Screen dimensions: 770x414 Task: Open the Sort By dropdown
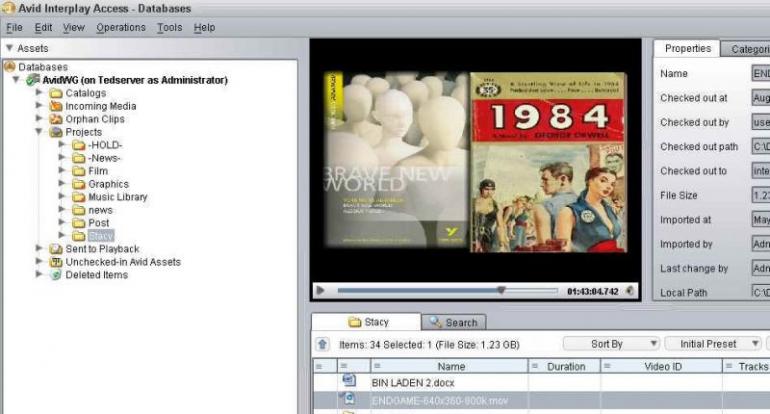611,344
